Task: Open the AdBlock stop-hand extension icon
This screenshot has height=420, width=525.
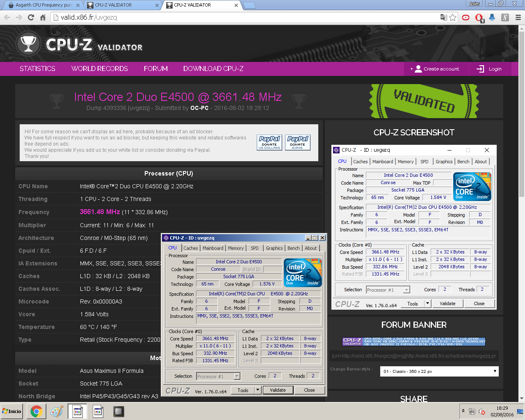Action: (x=479, y=18)
